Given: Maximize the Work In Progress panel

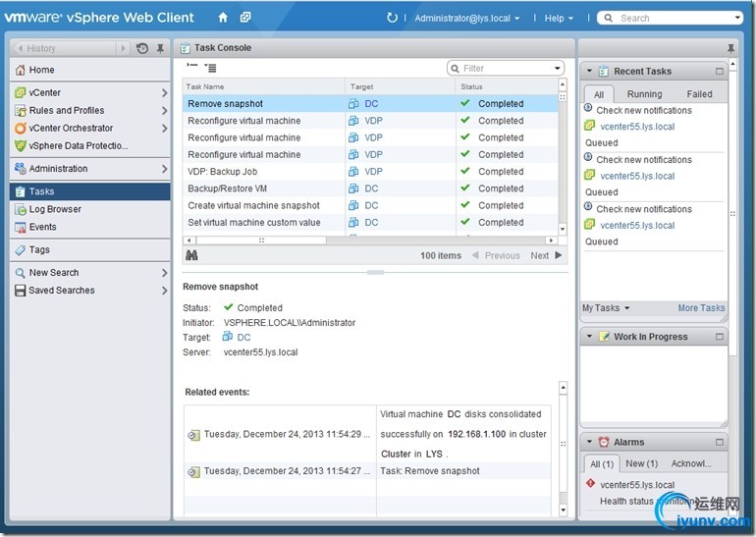Looking at the screenshot, I should 720,337.
